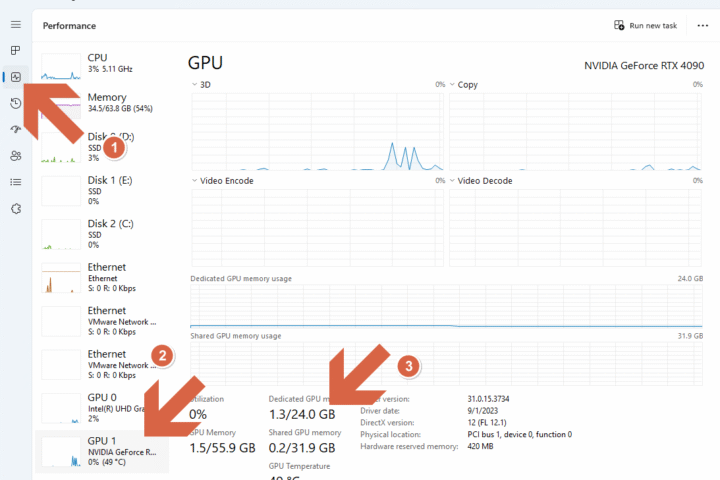
Task: Click Run new task button
Action: (x=646, y=25)
